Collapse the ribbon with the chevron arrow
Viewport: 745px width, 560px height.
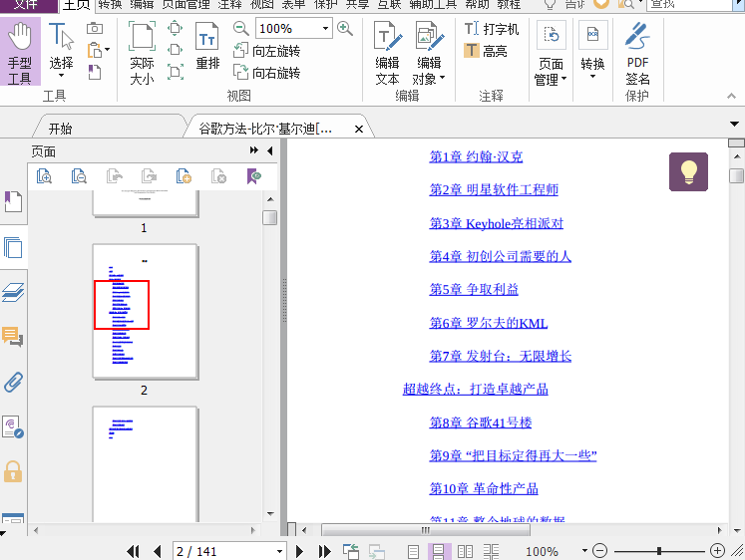tap(731, 97)
